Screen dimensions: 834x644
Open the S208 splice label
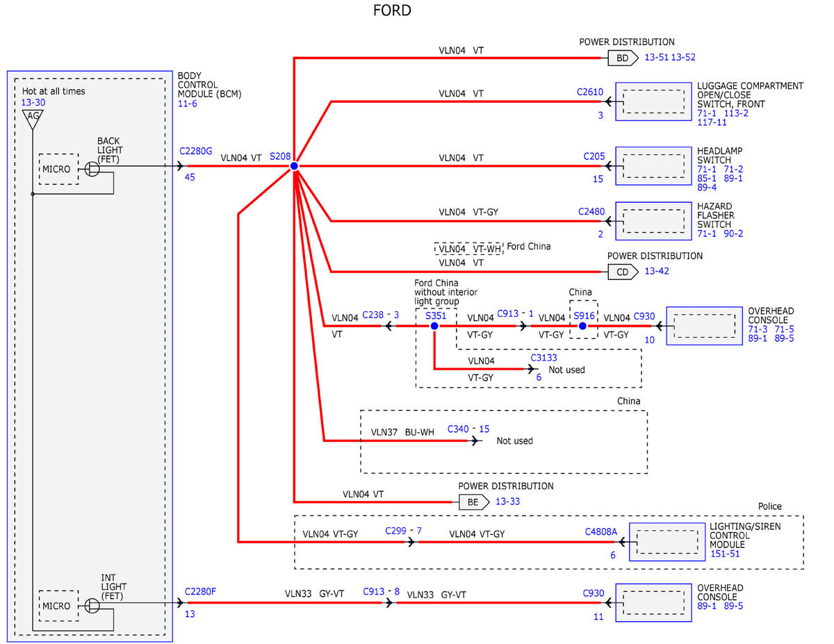click(280, 158)
